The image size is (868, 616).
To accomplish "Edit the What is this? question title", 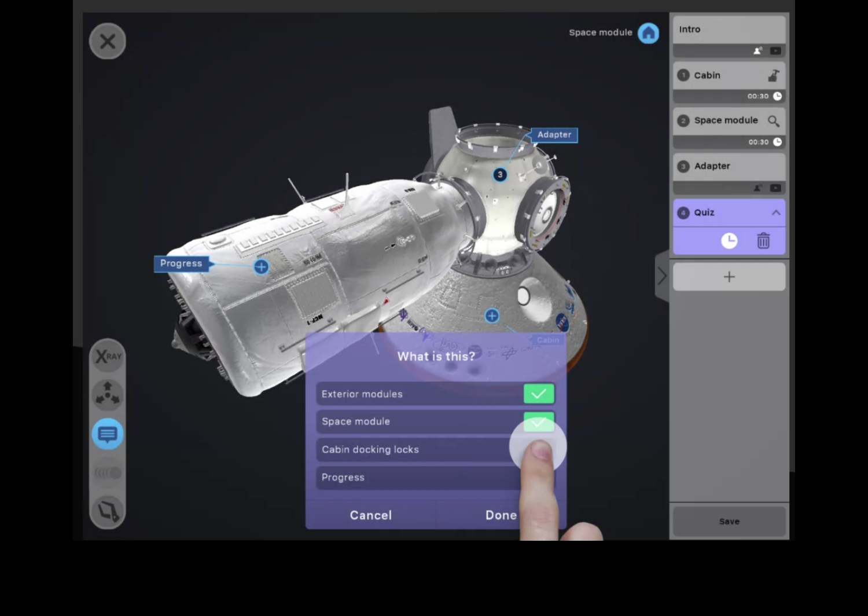I will (436, 356).
